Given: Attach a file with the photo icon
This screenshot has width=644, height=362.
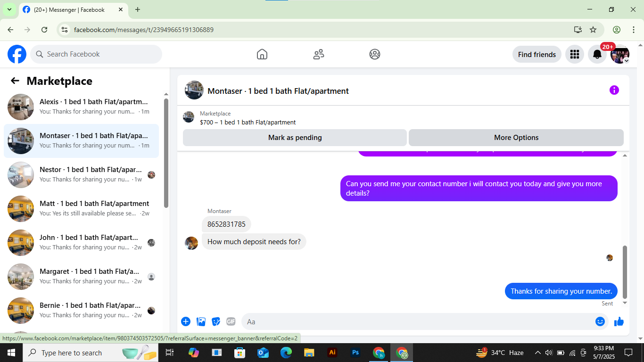Looking at the screenshot, I should 201,321.
